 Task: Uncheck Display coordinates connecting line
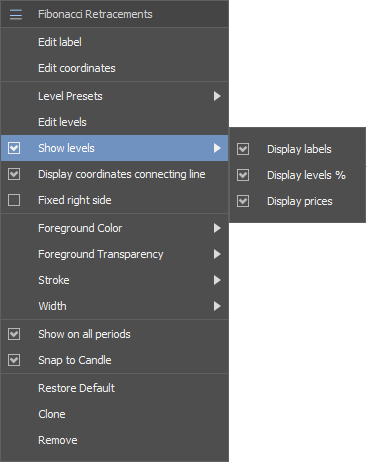14,174
